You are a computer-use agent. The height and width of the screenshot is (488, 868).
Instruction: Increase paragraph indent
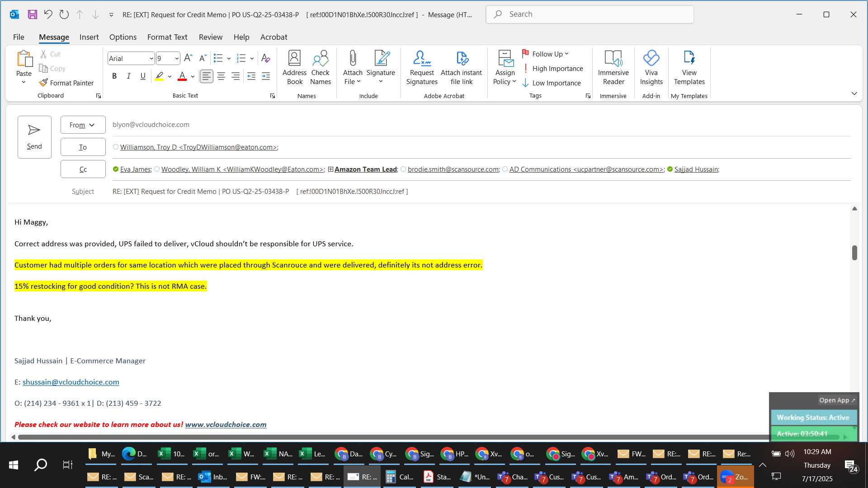pos(266,76)
